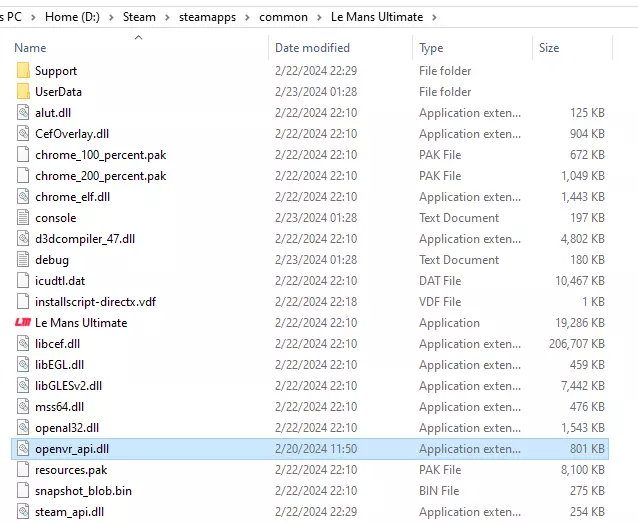Viewport: 638px width, 523px height.
Task: Click the 10,467 KB size of icudtl.dat
Action: [x=580, y=281]
